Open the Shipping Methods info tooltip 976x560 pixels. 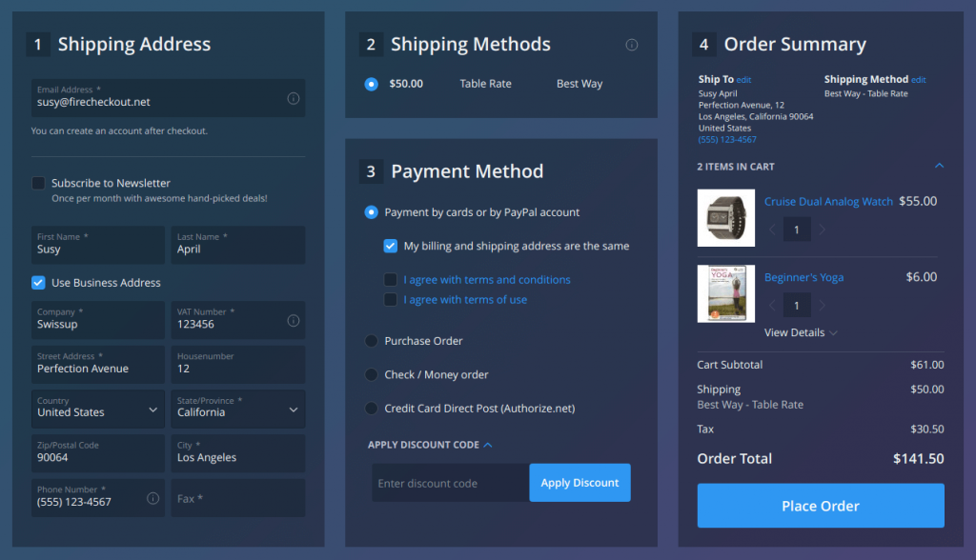(x=632, y=44)
